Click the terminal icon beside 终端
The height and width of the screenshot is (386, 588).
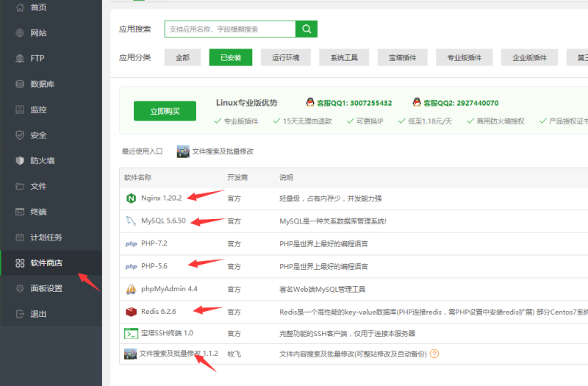(x=20, y=212)
